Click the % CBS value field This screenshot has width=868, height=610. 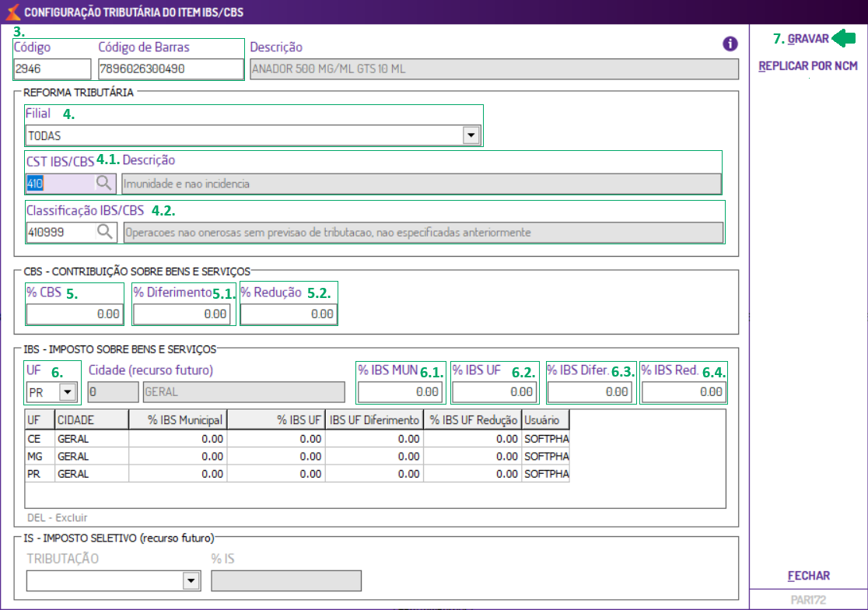pos(75,314)
